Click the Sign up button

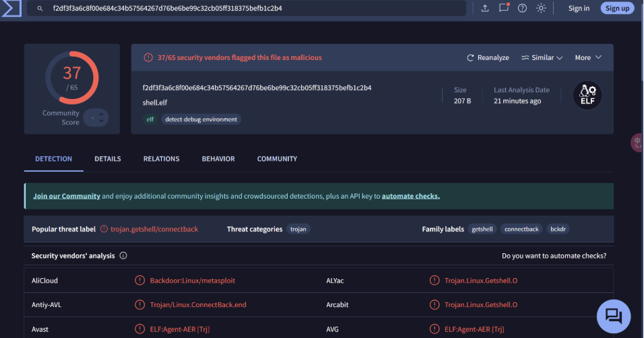(617, 8)
